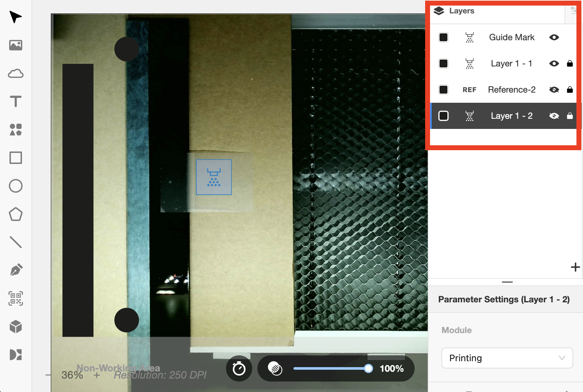This screenshot has width=583, height=392.
Task: Open Guide Mark layer color swatch
Action: pos(443,37)
